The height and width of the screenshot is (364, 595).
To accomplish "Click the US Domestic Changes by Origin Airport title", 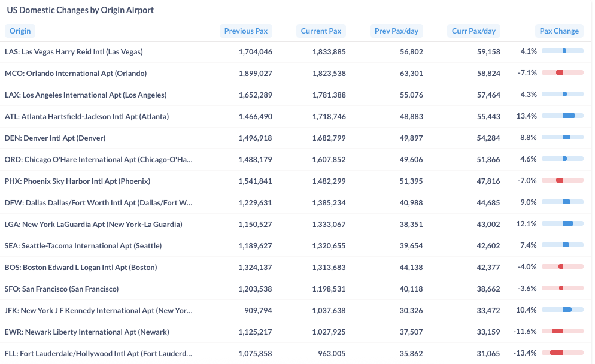I will pos(80,10).
